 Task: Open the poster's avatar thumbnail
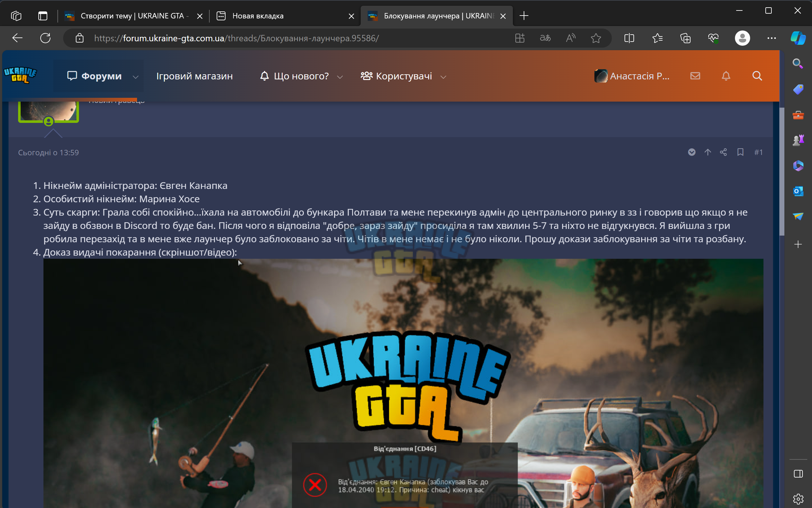(49, 111)
